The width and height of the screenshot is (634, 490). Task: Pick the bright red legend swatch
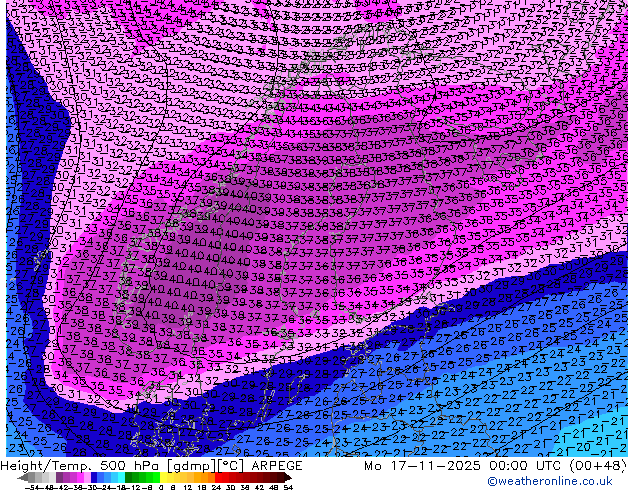pyautogui.click(x=218, y=478)
